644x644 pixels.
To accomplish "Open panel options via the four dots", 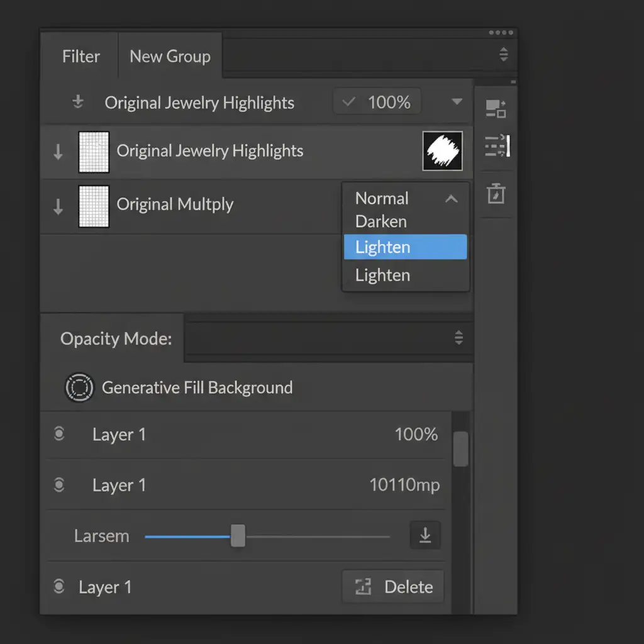I will (501, 33).
